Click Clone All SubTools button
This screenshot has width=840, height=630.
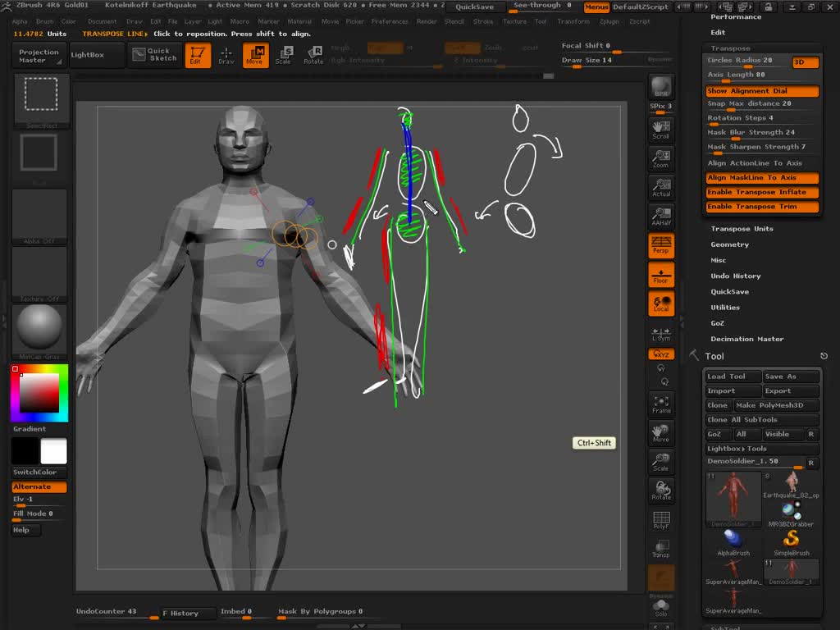coord(762,420)
